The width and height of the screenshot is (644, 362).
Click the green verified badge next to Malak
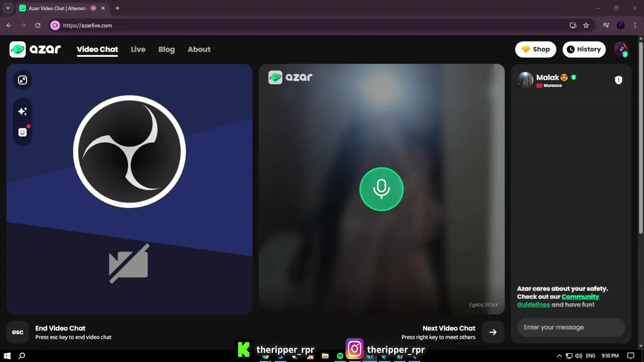click(x=574, y=77)
